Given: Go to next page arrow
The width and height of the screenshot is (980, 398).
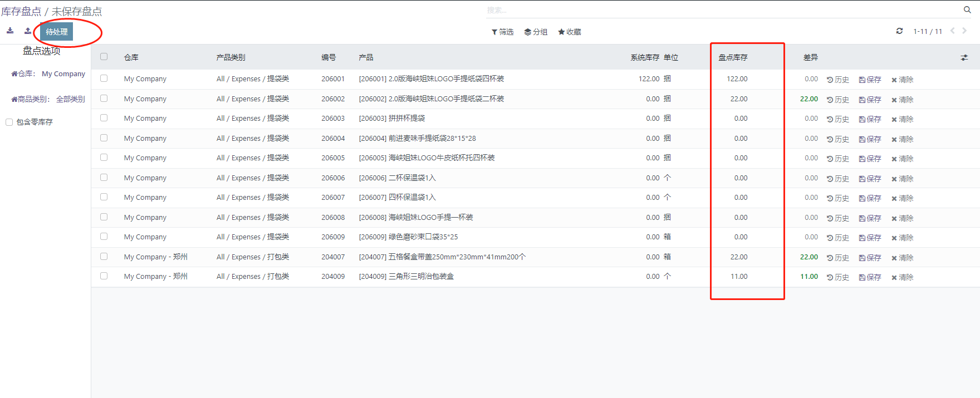Looking at the screenshot, I should click(964, 31).
